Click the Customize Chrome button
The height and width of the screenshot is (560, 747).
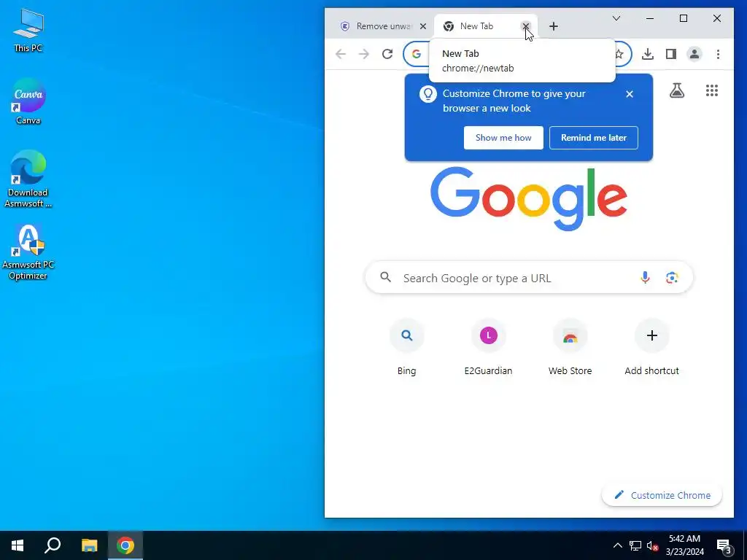(662, 495)
